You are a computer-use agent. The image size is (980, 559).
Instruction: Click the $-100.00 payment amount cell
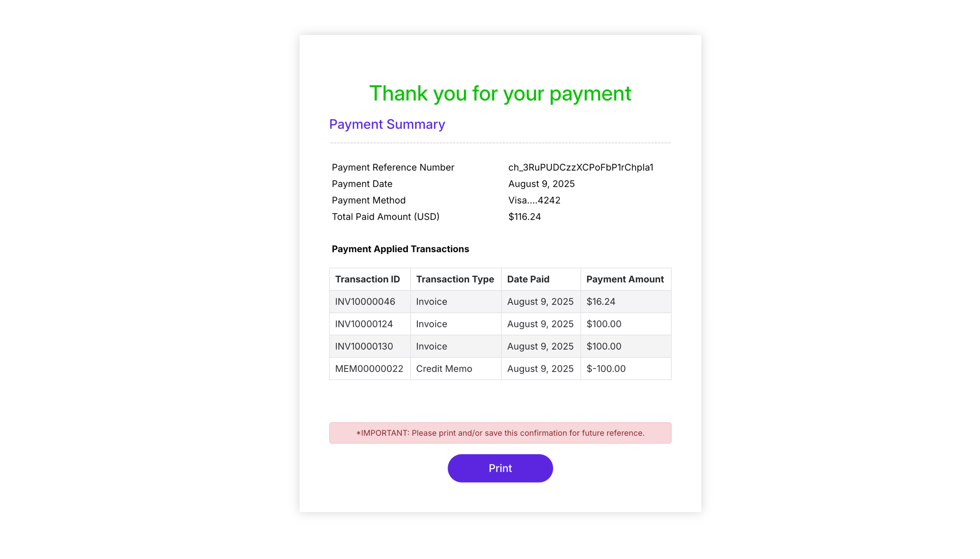coord(606,369)
